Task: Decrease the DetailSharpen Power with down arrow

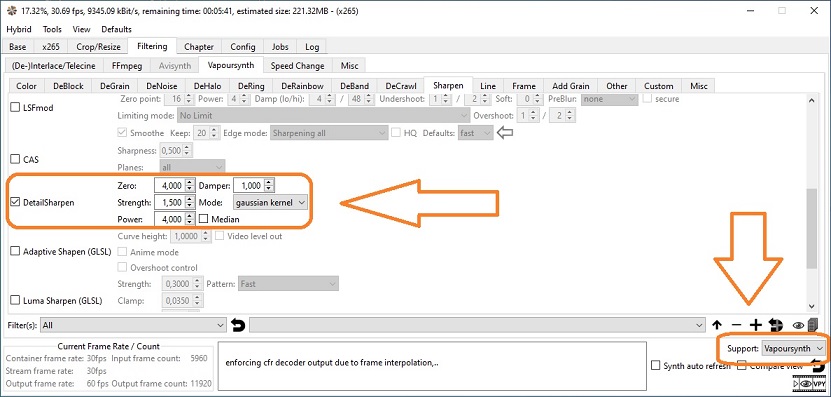Action: click(x=189, y=222)
